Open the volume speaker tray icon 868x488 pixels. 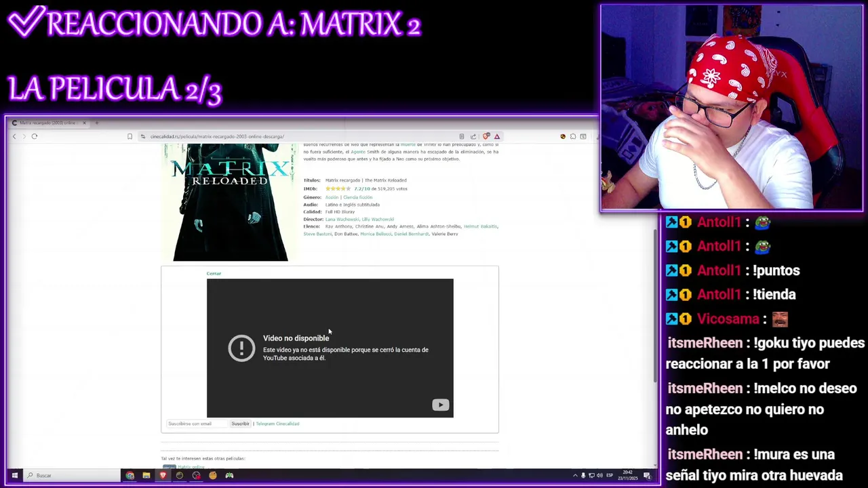pyautogui.click(x=599, y=476)
